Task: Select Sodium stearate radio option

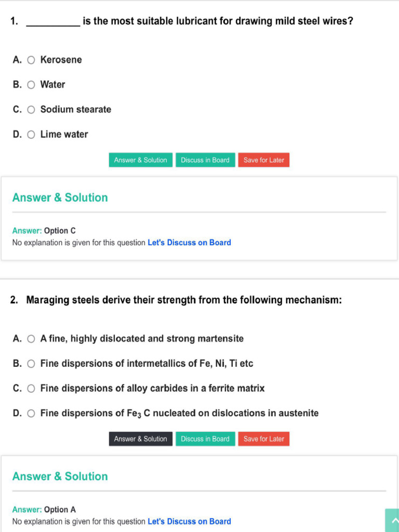Action: tap(31, 110)
